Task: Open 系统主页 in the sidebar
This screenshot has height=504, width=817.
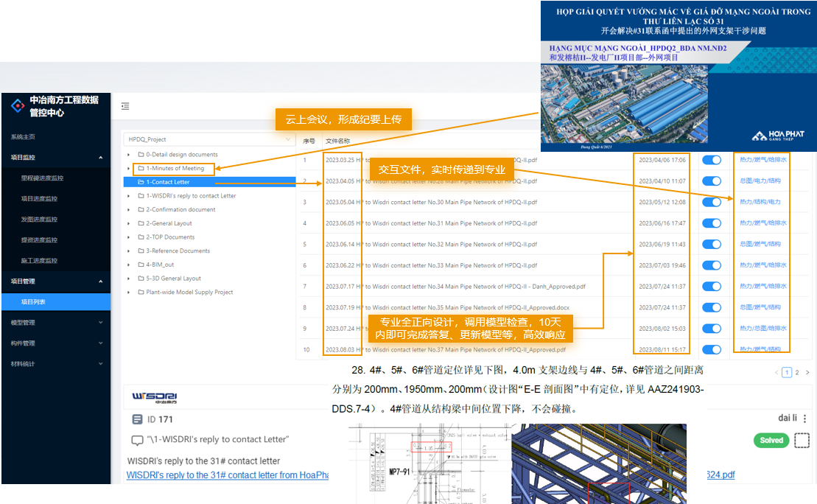Action: pos(23,137)
